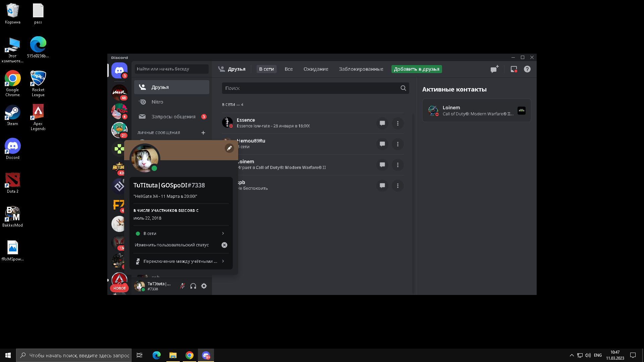Viewport: 644px width, 362px height.
Task: Open File Explorer from taskbar
Action: point(173,355)
